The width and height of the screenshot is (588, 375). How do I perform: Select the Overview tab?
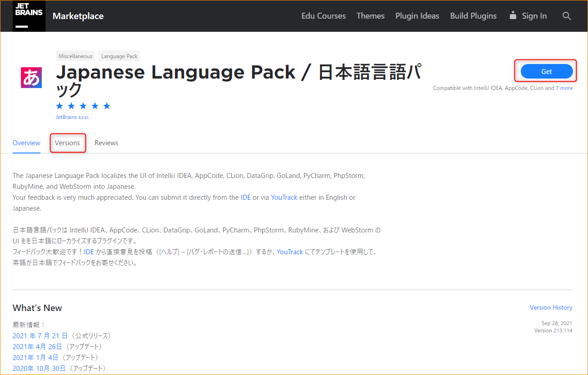(x=26, y=143)
